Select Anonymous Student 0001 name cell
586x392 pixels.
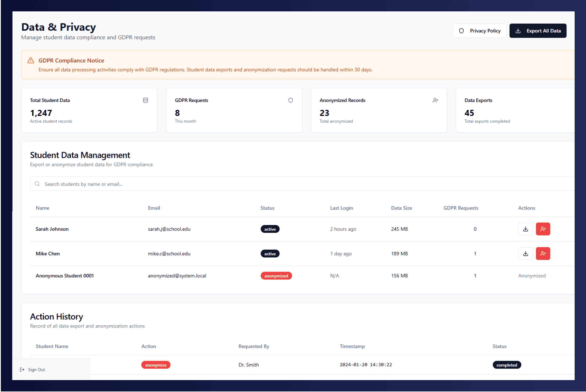(x=65, y=276)
